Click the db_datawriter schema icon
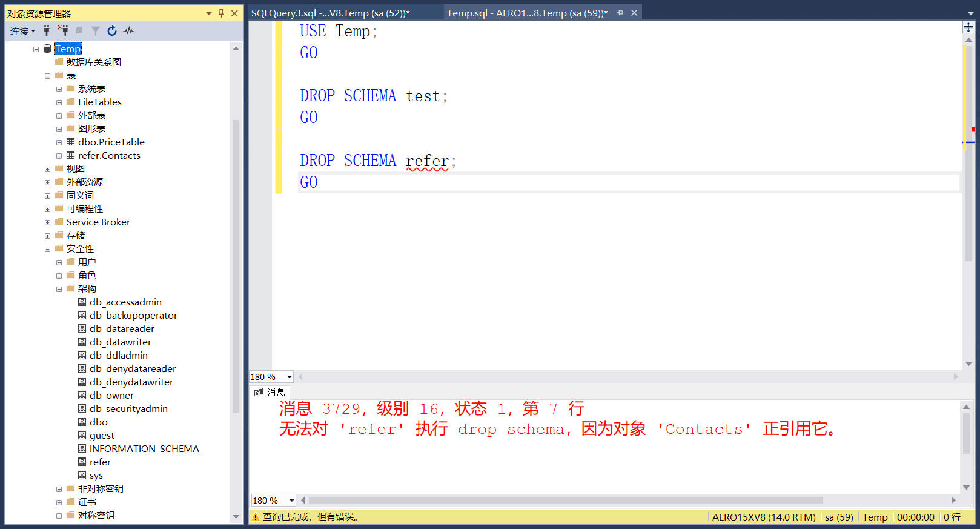980x529 pixels. tap(82, 342)
